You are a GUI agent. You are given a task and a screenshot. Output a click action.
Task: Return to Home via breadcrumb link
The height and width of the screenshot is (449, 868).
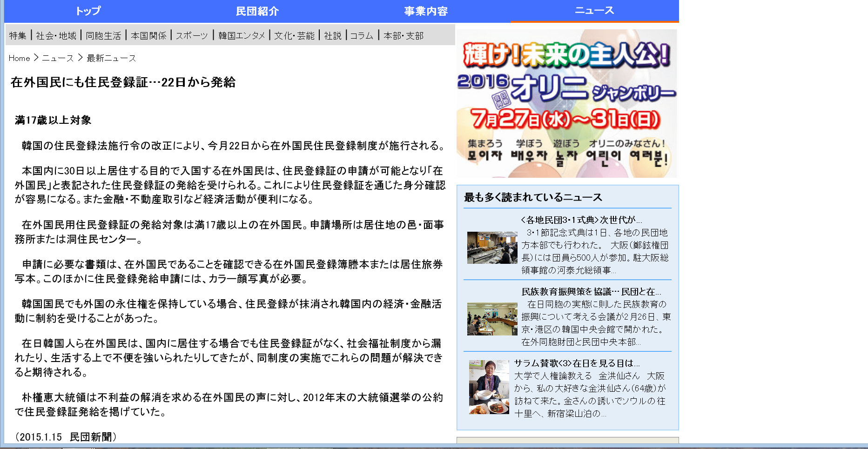19,58
